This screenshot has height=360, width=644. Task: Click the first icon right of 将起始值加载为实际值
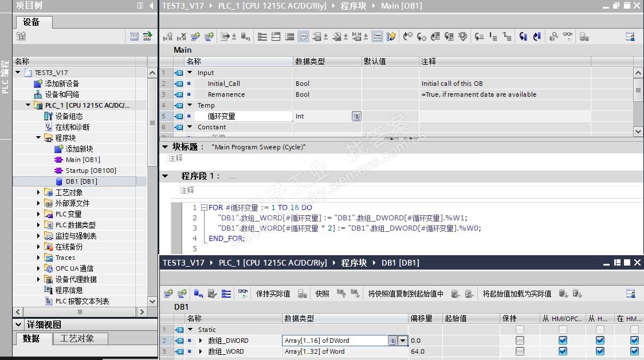tap(564, 294)
